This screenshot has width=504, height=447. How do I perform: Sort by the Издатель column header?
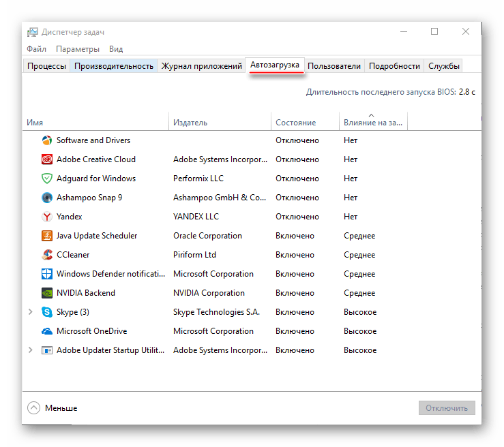220,123
